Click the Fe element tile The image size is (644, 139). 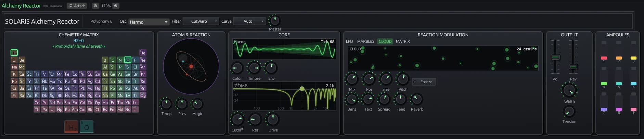67,74
